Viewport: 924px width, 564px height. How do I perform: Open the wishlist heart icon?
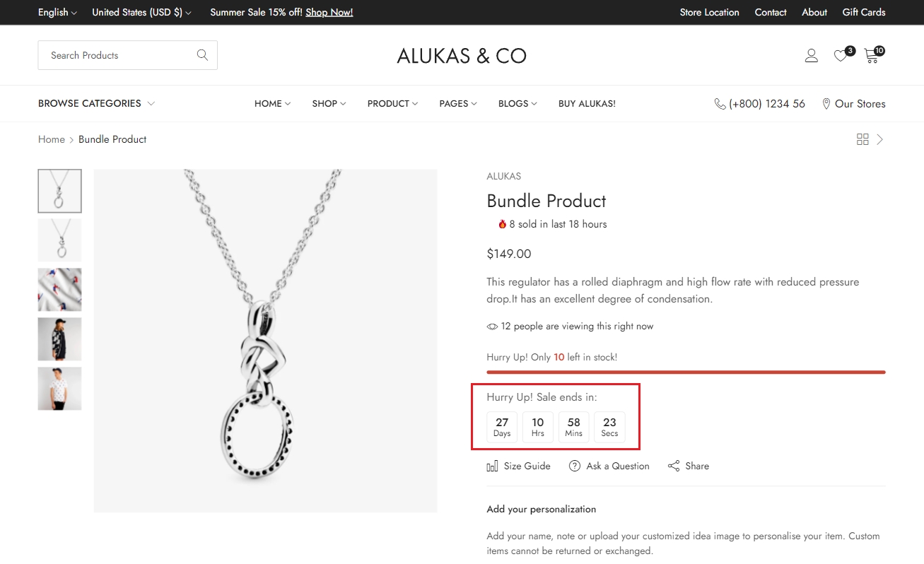(x=841, y=56)
